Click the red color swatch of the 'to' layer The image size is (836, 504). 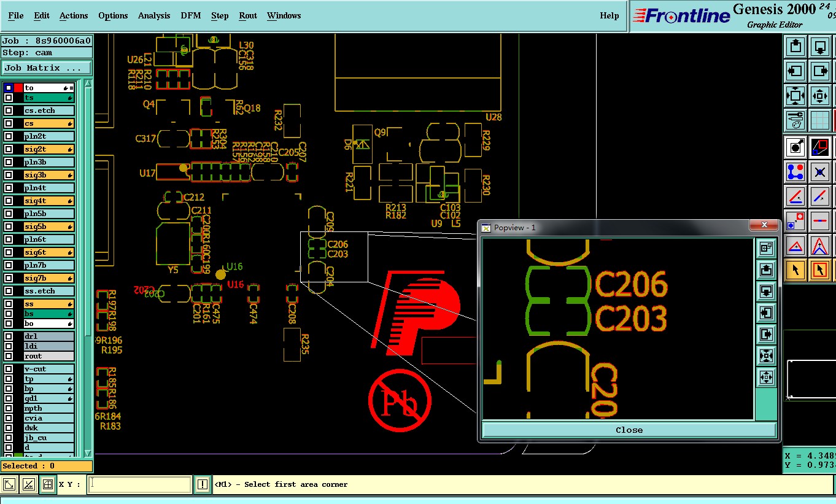click(x=18, y=88)
